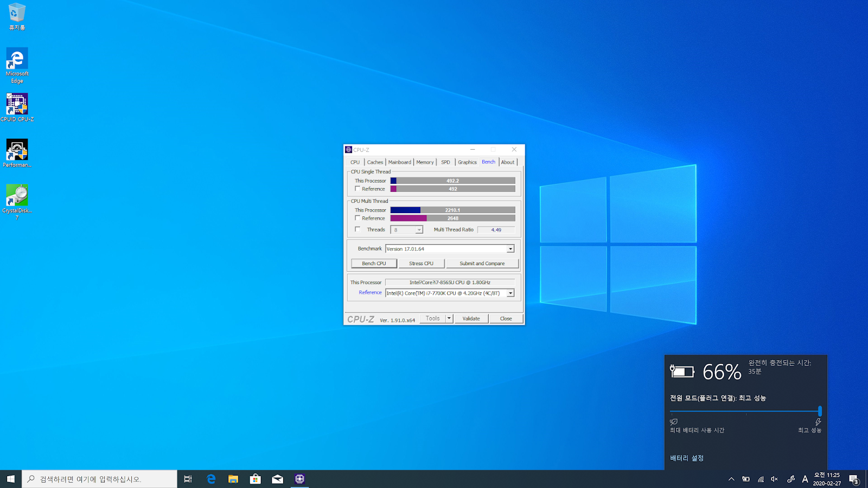The image size is (868, 488).
Task: Open the Recycle Bin desktop icon
Action: [x=17, y=17]
